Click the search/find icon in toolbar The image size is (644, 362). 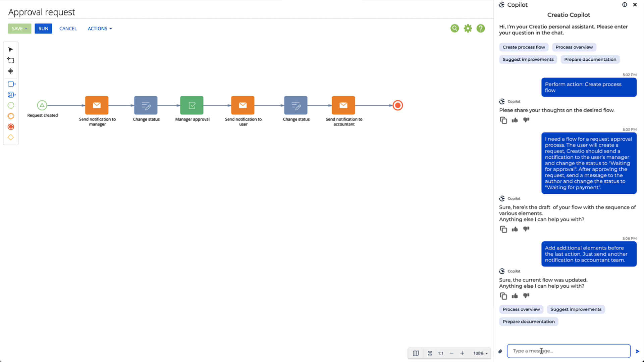455,28
